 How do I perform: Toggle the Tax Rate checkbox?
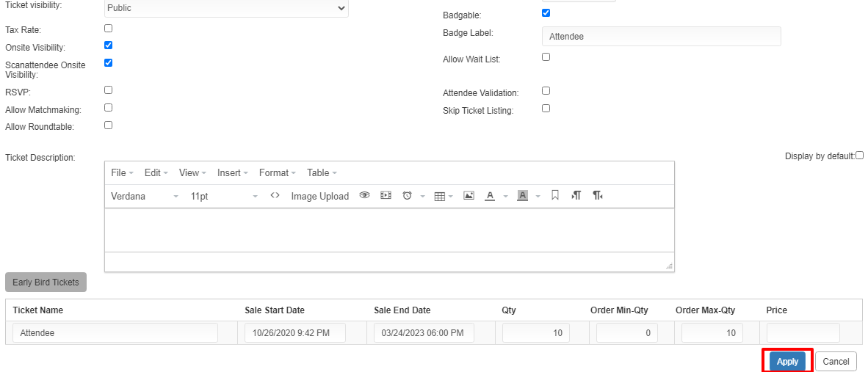click(109, 28)
